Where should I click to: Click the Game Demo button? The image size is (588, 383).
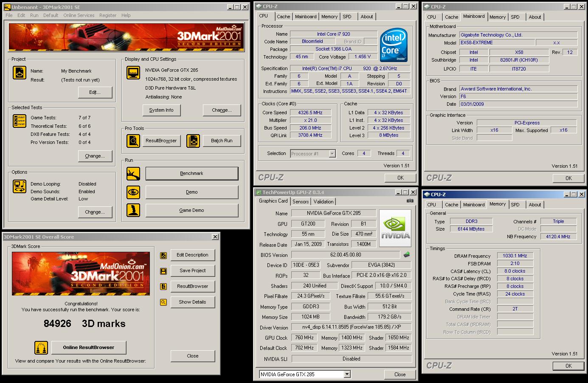pos(192,210)
